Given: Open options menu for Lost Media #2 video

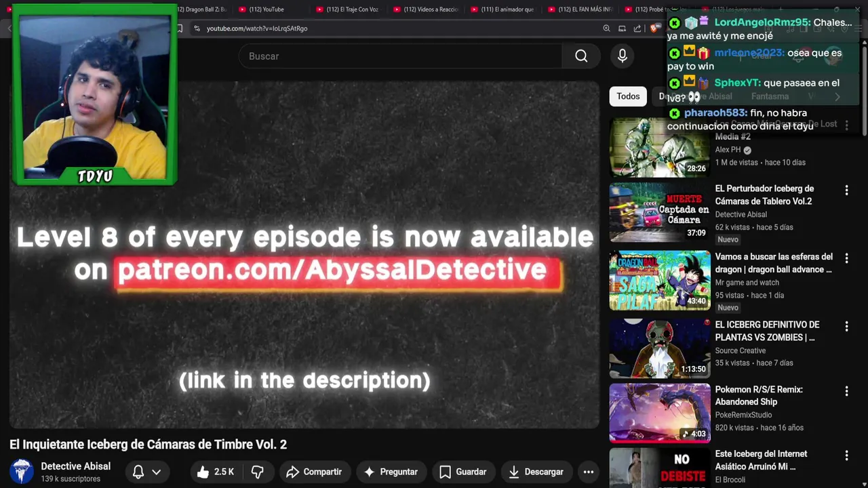Looking at the screenshot, I should point(846,125).
